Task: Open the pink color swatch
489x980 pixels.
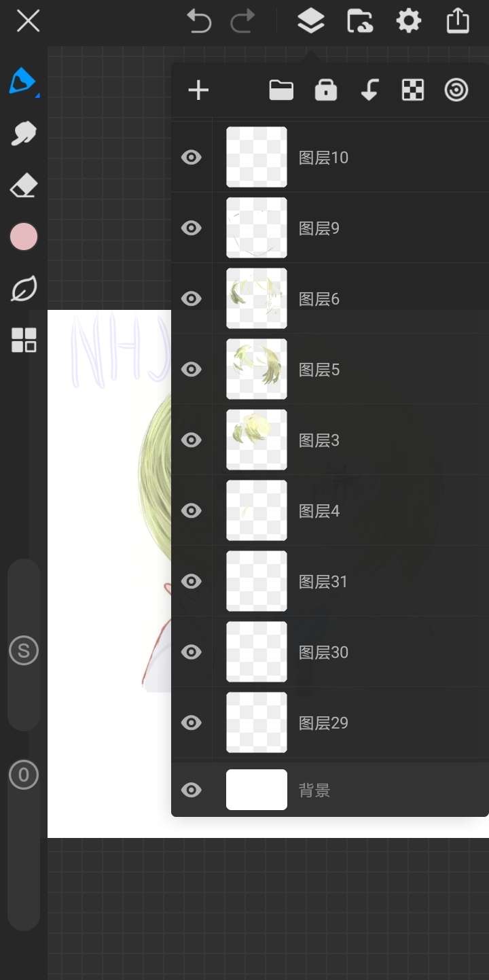Action: tap(24, 237)
